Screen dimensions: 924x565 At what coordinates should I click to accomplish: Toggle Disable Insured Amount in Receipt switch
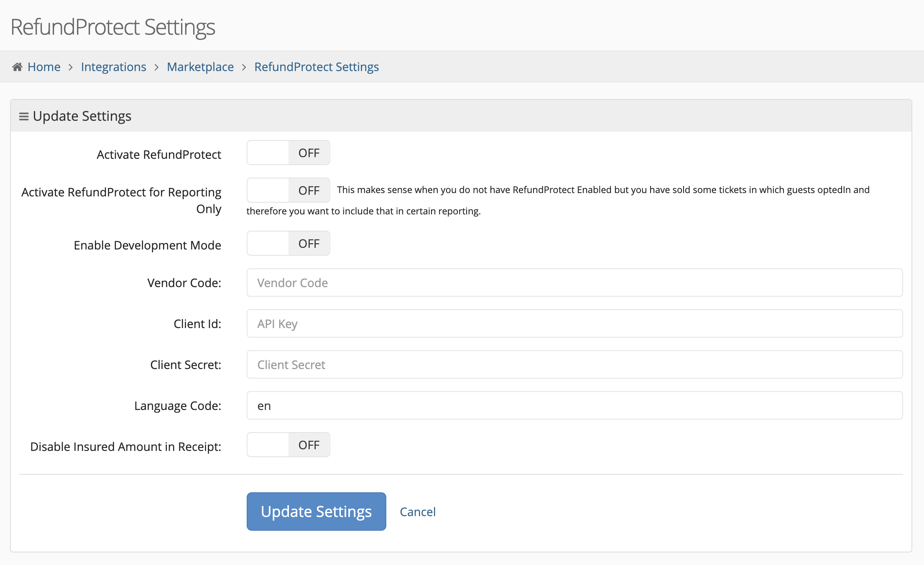point(288,445)
